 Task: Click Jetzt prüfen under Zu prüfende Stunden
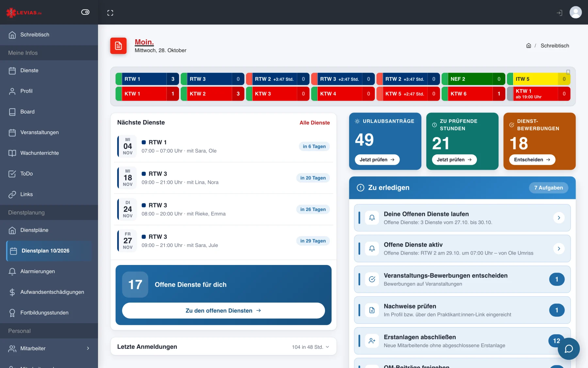pyautogui.click(x=454, y=160)
